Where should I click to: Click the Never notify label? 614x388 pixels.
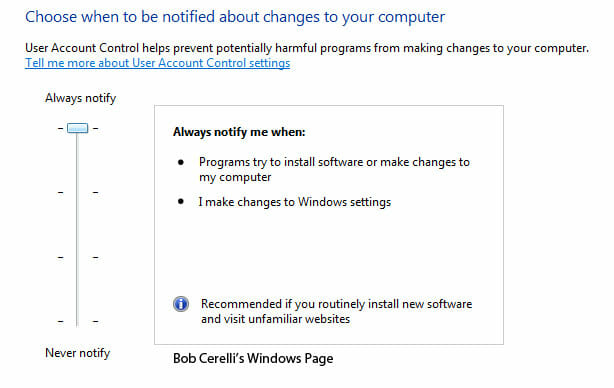(x=78, y=353)
